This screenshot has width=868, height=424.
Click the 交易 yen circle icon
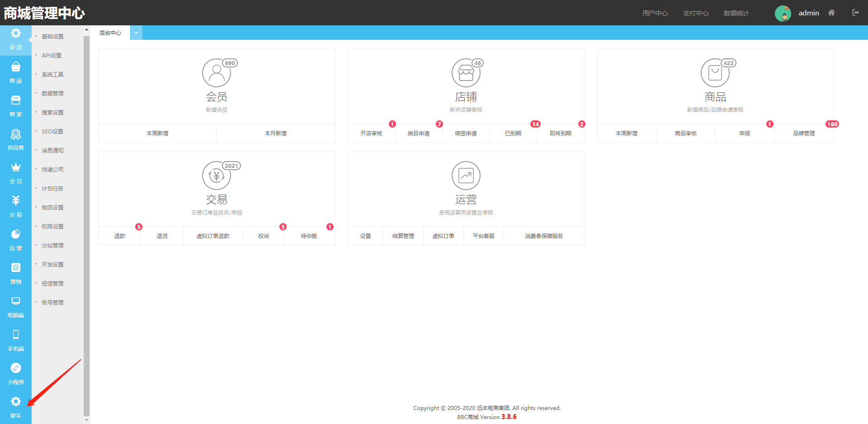pyautogui.click(x=217, y=176)
